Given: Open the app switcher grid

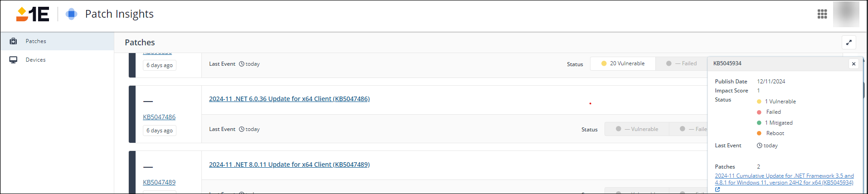Looking at the screenshot, I should pos(822,14).
